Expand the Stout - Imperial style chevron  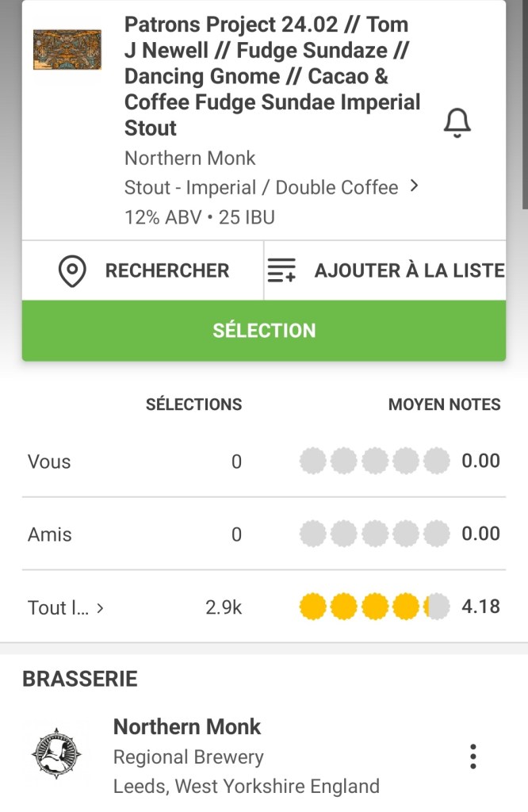click(x=413, y=187)
